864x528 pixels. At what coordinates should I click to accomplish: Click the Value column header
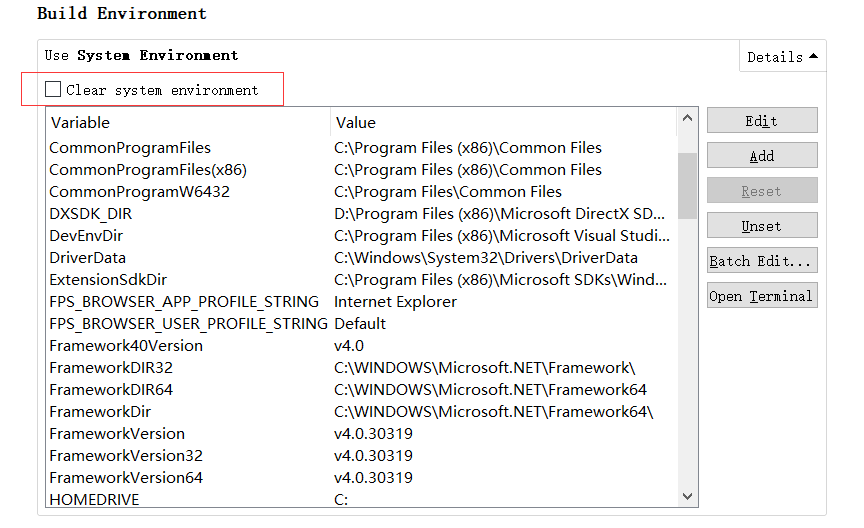pyautogui.click(x=504, y=122)
